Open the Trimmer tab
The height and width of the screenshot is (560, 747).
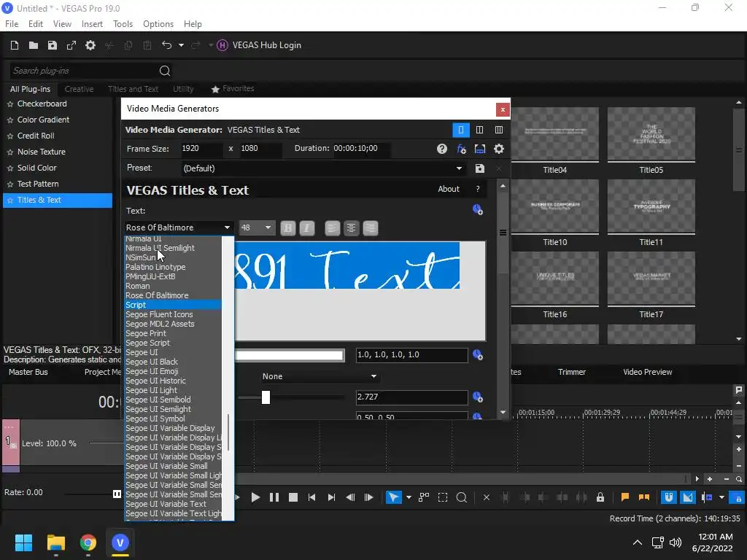[x=572, y=373]
